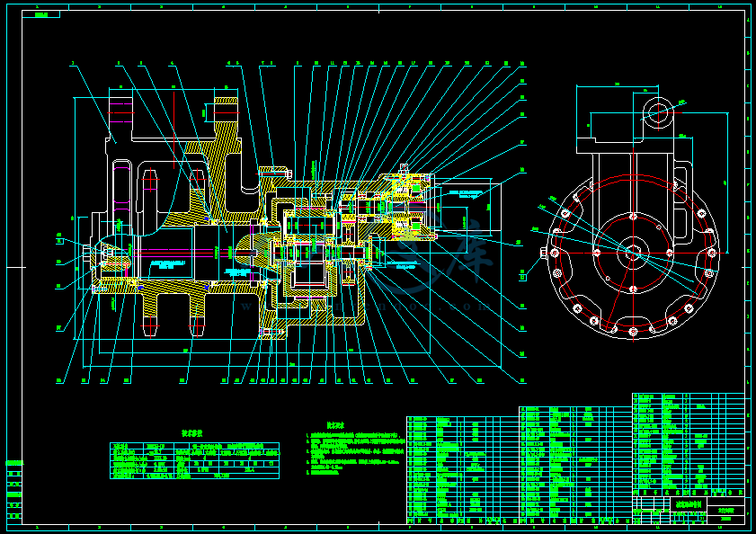
Task: Click the hexagonal hub at flange view center
Action: click(632, 253)
